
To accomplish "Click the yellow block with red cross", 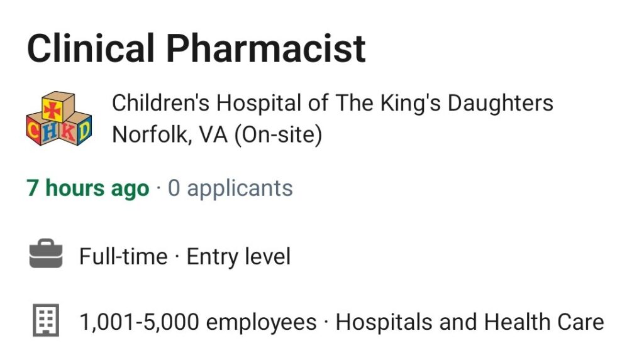I will 53,110.
